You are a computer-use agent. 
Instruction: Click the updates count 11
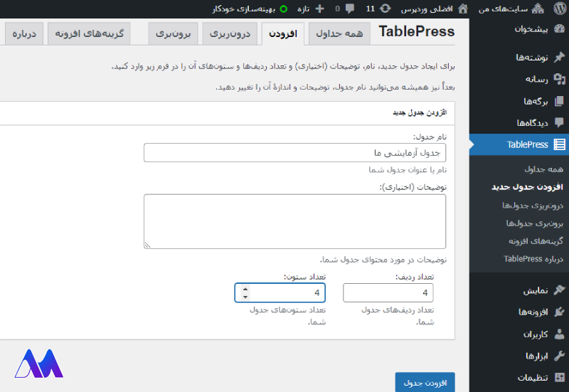pos(370,9)
